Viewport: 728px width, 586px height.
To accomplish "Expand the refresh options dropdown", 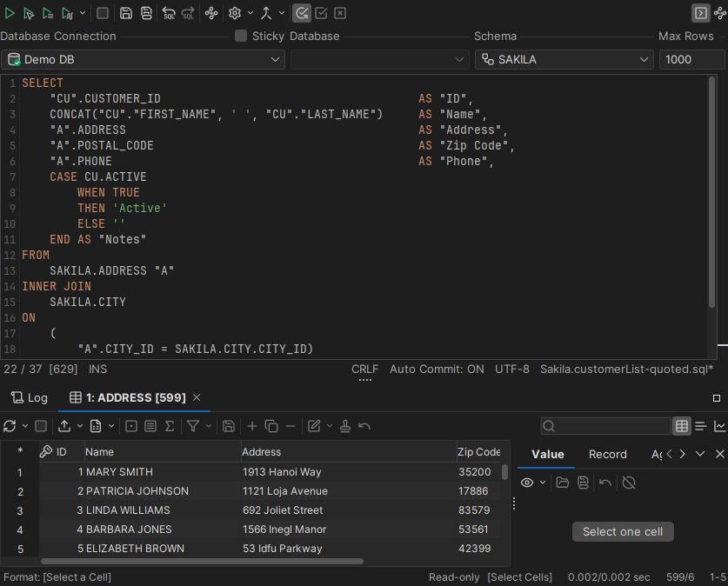I will pyautogui.click(x=25, y=426).
